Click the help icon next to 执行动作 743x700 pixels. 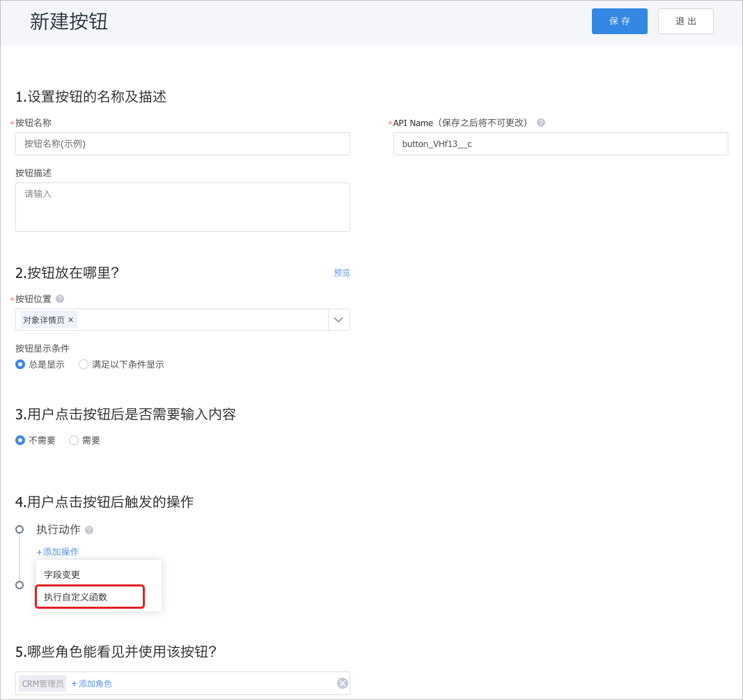click(x=89, y=530)
